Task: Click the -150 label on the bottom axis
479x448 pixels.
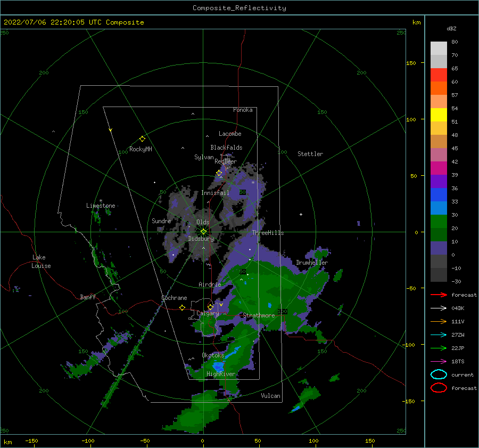Action: pos(31,441)
